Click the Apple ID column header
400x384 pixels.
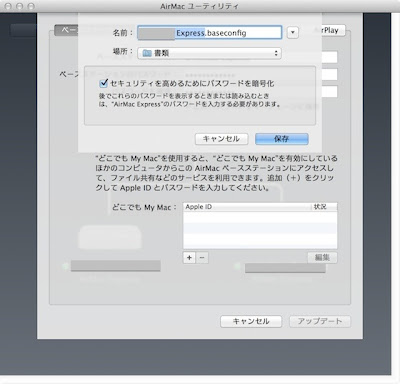click(247, 207)
